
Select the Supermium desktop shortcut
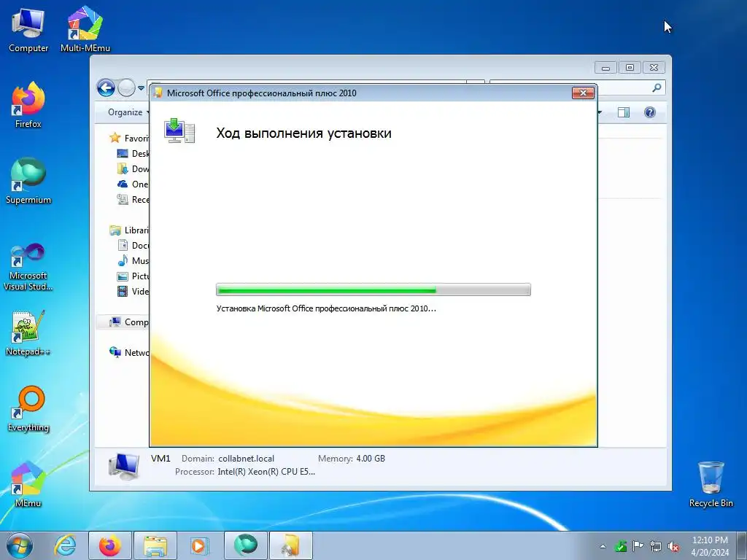click(28, 181)
